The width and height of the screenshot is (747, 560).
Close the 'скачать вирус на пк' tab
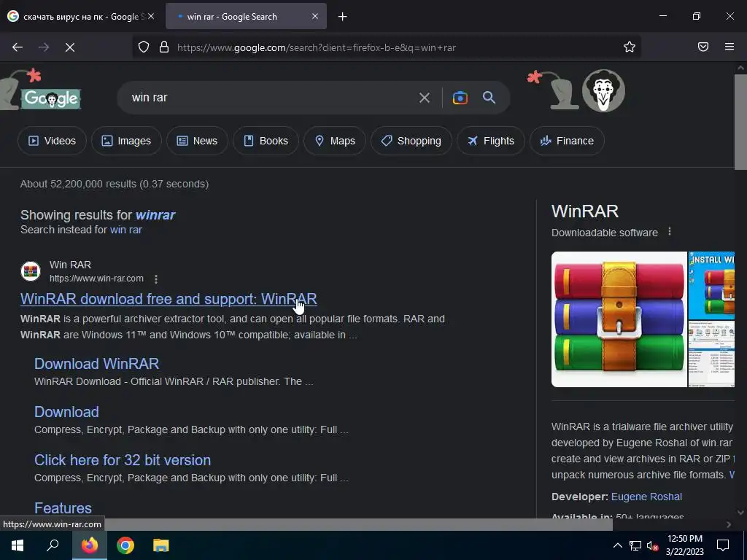pyautogui.click(x=151, y=16)
